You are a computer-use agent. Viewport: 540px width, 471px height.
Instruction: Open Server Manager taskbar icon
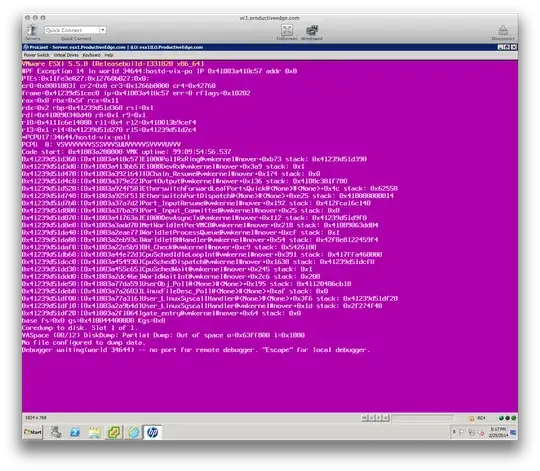(56, 432)
